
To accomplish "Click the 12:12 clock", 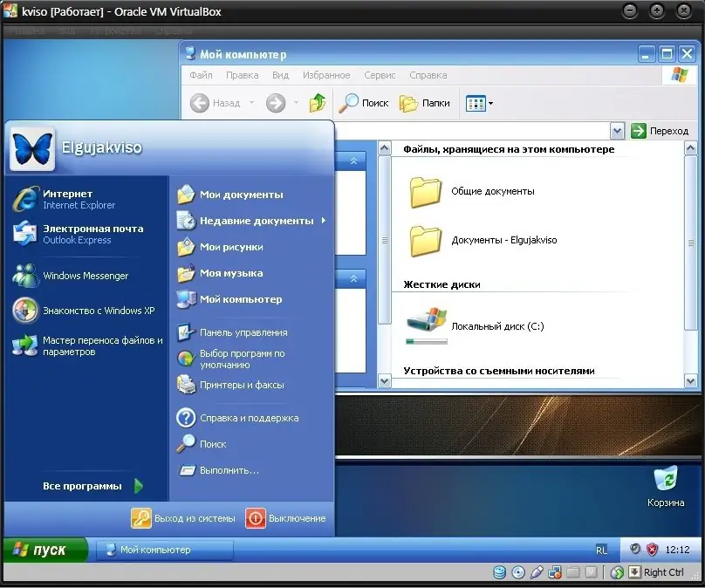I will tap(677, 550).
